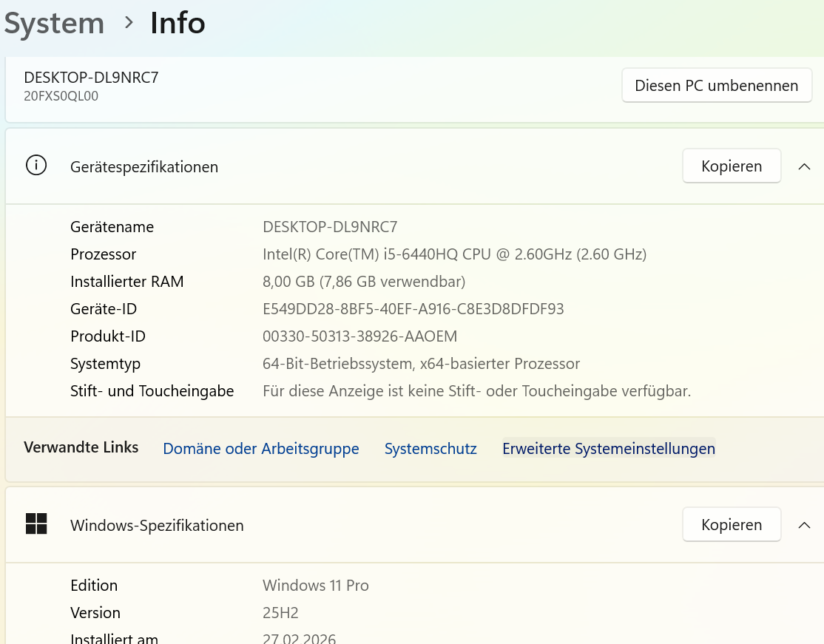Select the 64-Bit-Betriebssystem system type value

pos(421,364)
